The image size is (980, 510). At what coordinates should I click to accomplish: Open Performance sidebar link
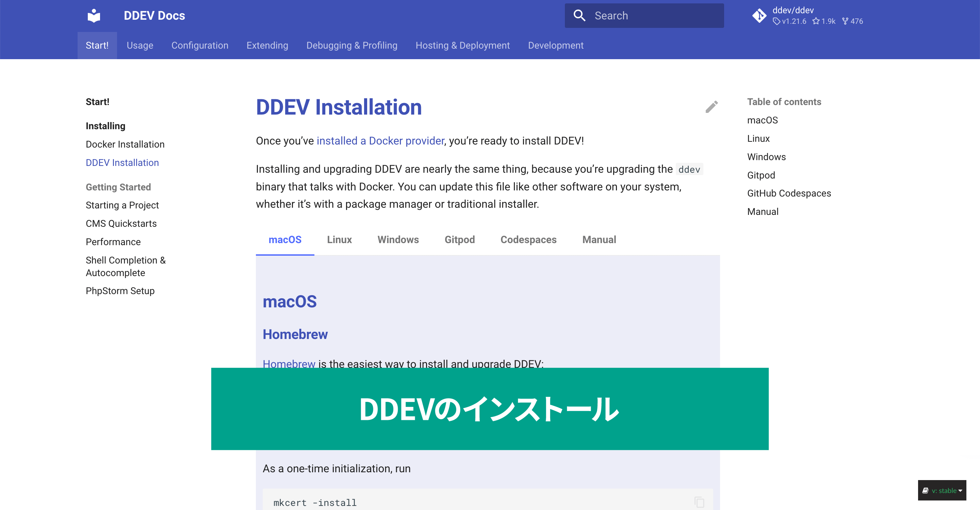(113, 242)
